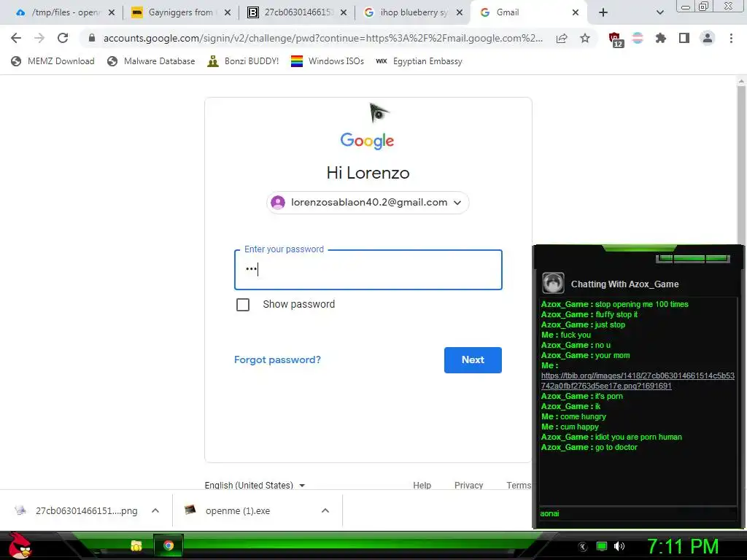Open Chrome three-dot menu
The width and height of the screenshot is (747, 560).
pos(731,38)
